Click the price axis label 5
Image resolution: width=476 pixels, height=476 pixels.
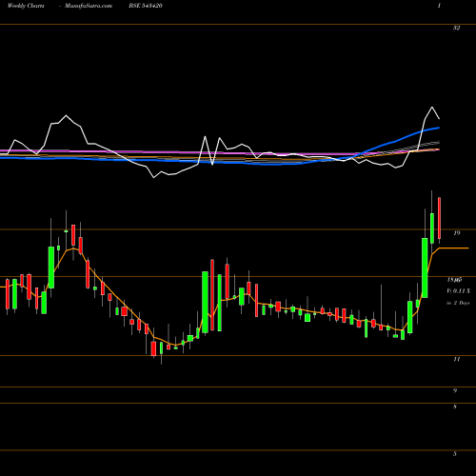(455, 454)
